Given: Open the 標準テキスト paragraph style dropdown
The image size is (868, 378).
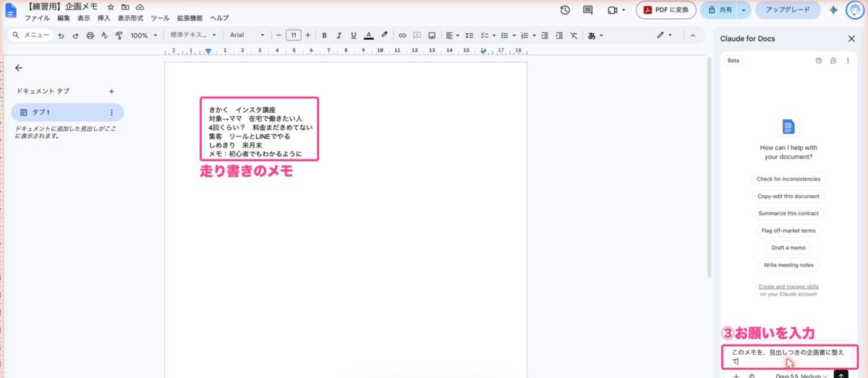Looking at the screenshot, I should click(193, 35).
